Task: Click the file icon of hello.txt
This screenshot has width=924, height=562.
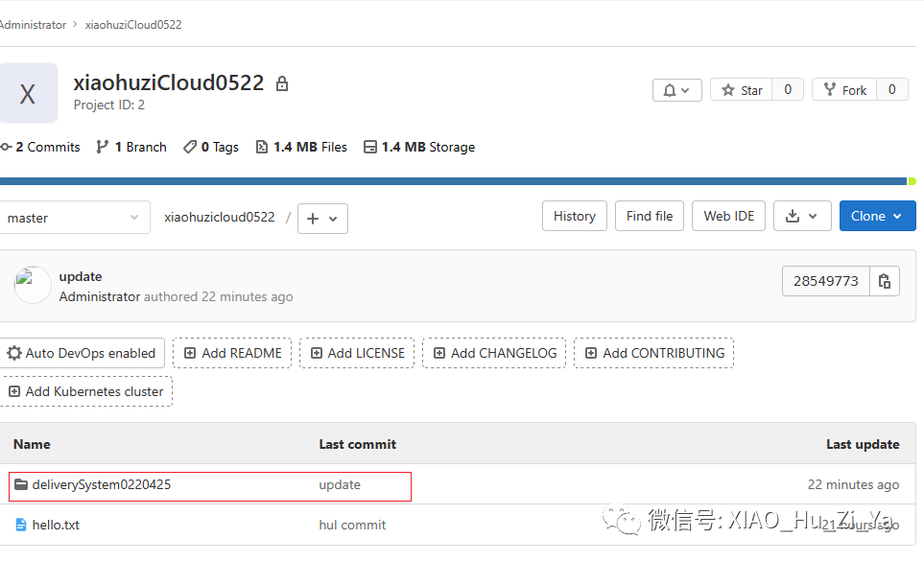Action: pos(21,525)
